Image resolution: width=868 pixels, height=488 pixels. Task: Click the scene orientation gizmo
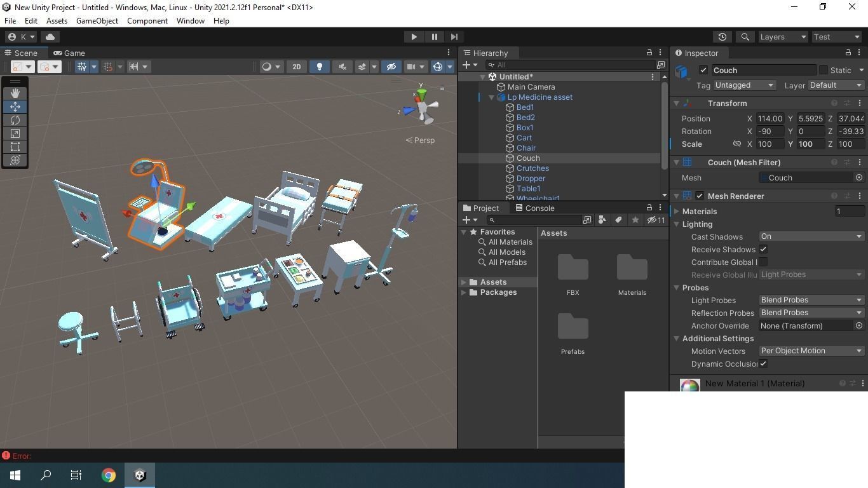tap(421, 108)
